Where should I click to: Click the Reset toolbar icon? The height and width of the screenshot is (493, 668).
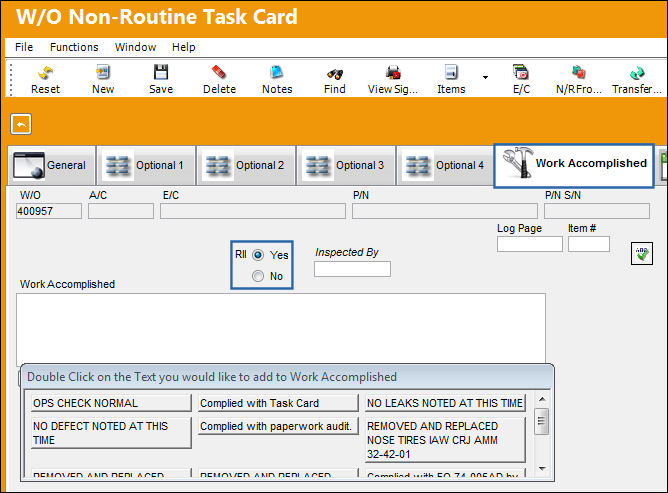point(45,79)
